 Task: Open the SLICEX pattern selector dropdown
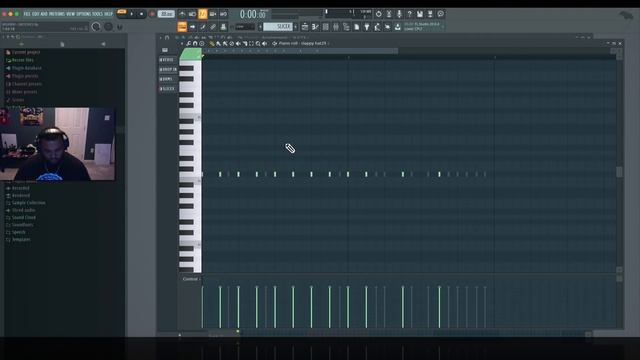(278, 27)
